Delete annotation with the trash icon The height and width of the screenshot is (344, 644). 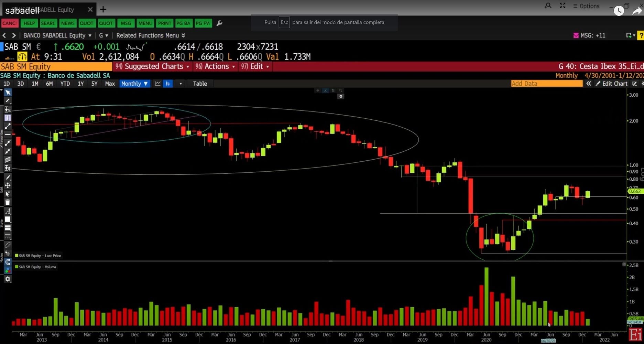click(x=8, y=202)
